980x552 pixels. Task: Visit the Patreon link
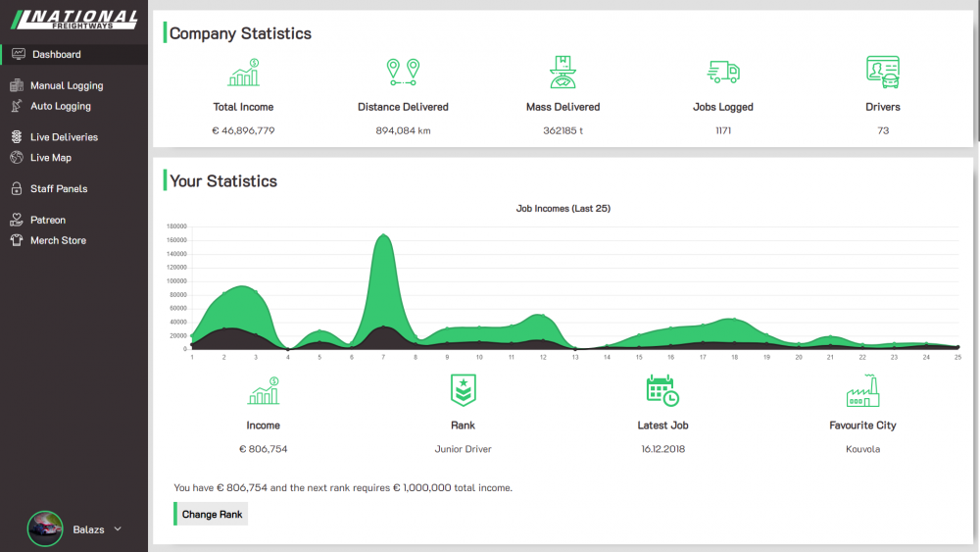click(x=48, y=221)
